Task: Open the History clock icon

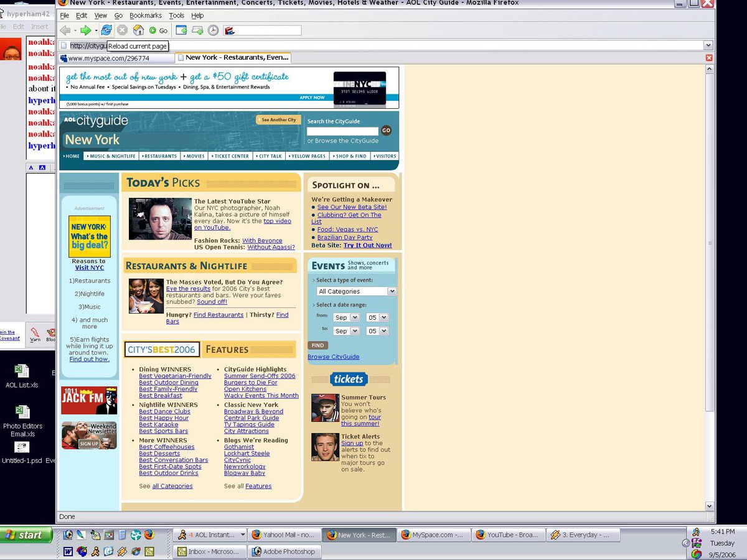Action: (214, 30)
